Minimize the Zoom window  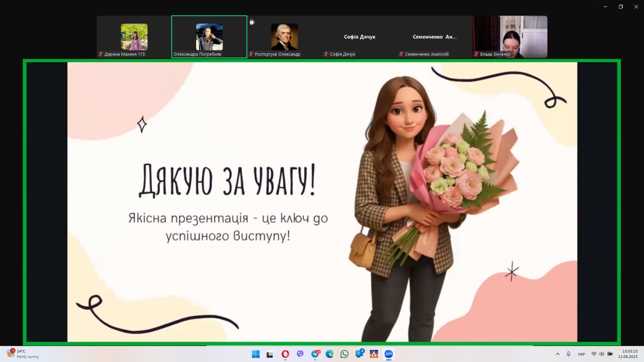[606, 7]
